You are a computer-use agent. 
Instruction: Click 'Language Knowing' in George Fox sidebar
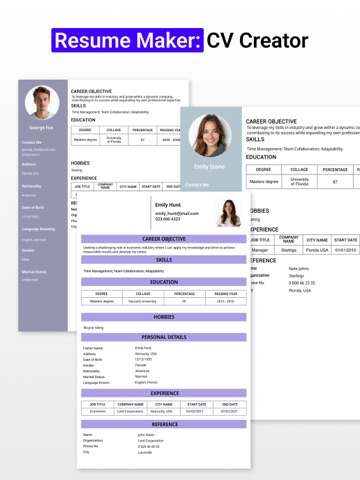point(38,229)
